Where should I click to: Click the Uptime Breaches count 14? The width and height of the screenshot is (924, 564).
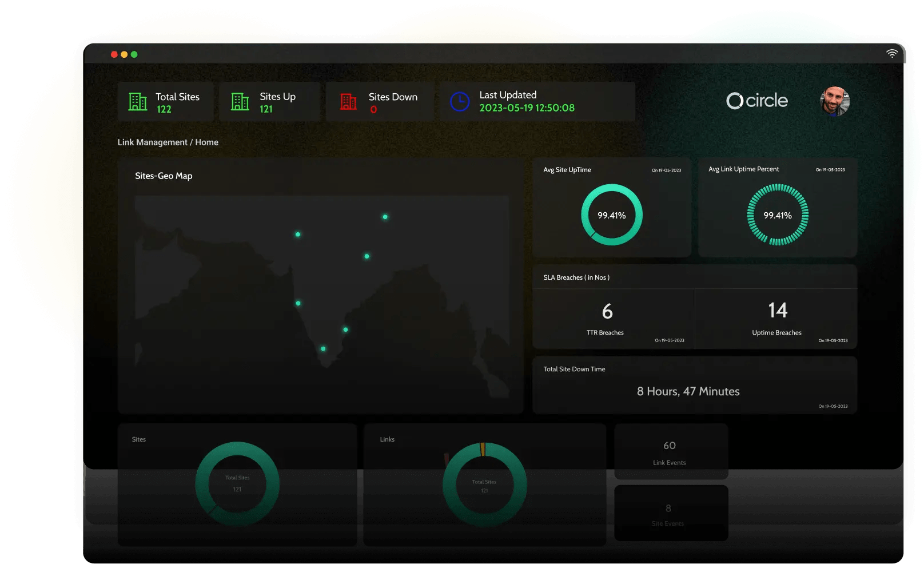click(x=778, y=311)
